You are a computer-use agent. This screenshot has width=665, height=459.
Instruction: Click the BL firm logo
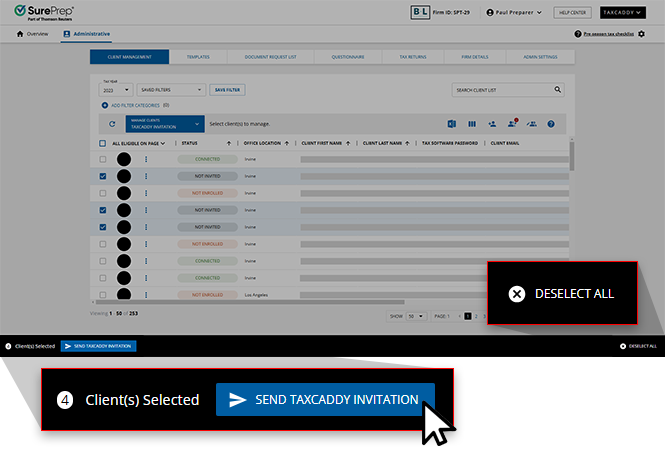(420, 12)
